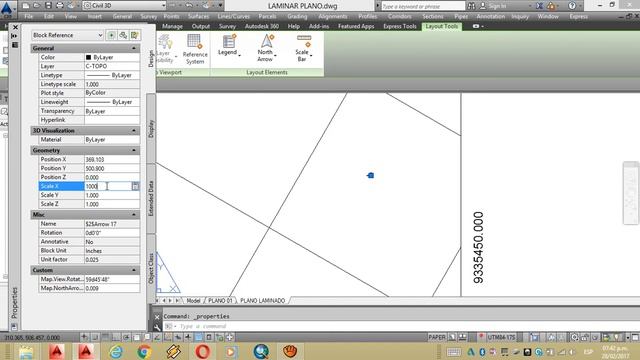Expand the Legend dropdown arrow

click(239, 55)
